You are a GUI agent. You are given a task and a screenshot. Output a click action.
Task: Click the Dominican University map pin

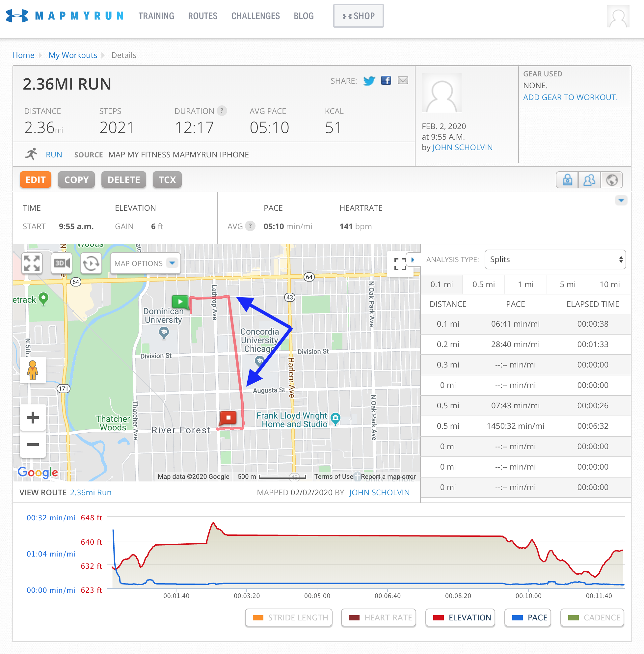(x=164, y=333)
